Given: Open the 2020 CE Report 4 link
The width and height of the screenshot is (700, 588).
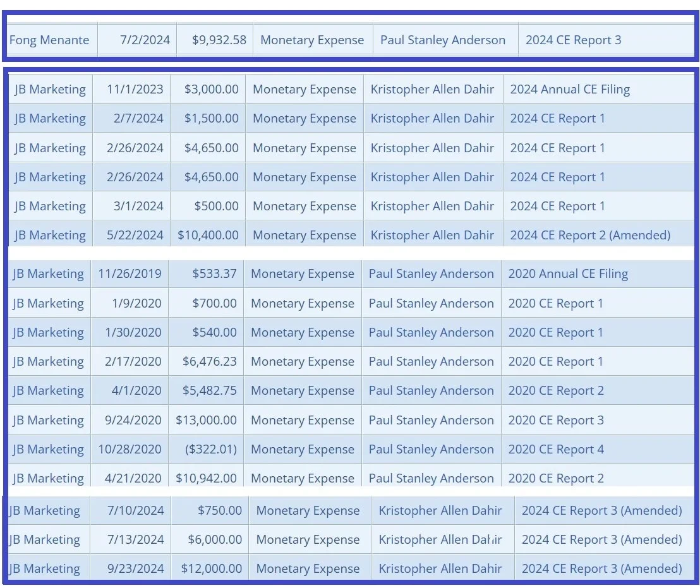Looking at the screenshot, I should pos(556,449).
